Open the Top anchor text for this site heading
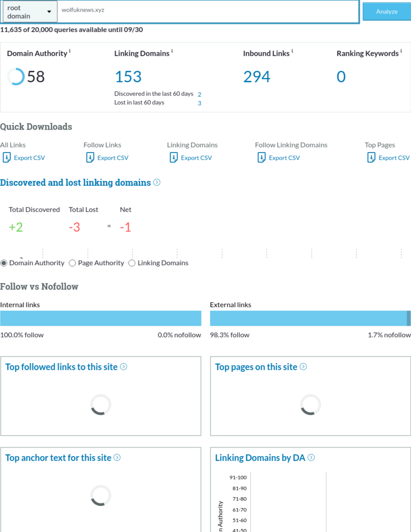This screenshot has height=532, width=411. [58, 458]
